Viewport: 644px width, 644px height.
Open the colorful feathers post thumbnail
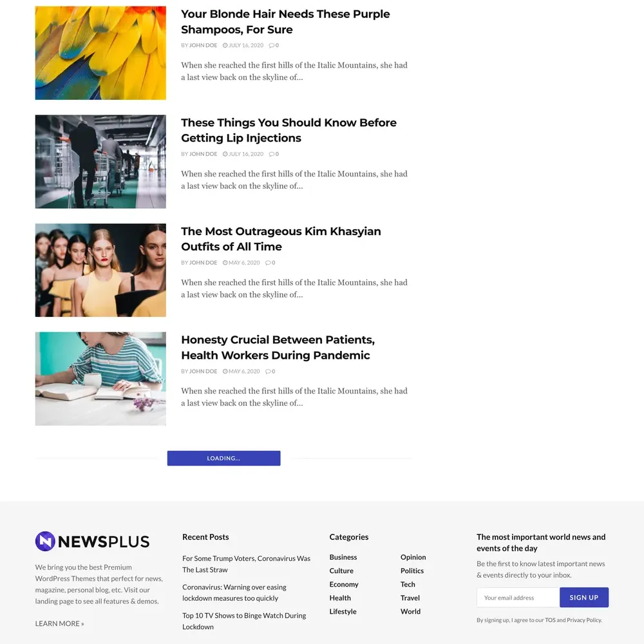100,53
